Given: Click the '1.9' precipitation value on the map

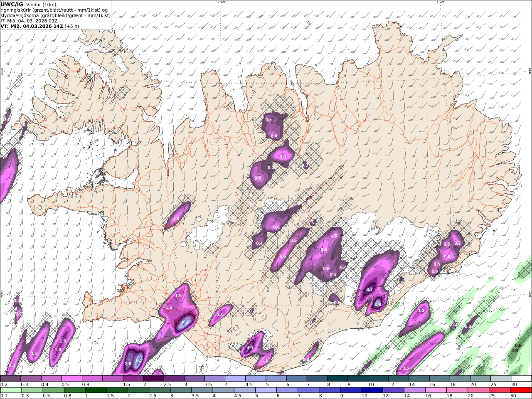Looking at the screenshot, I should pos(63,341).
